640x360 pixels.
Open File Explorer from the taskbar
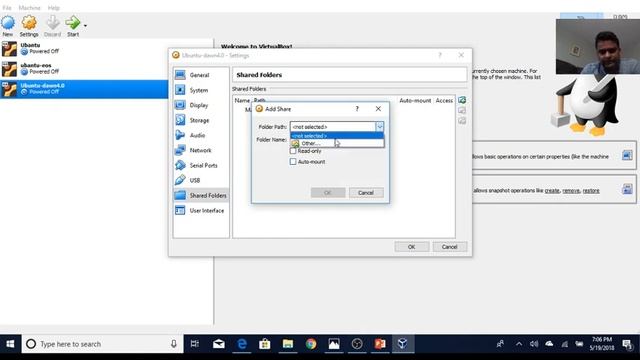tap(288, 344)
